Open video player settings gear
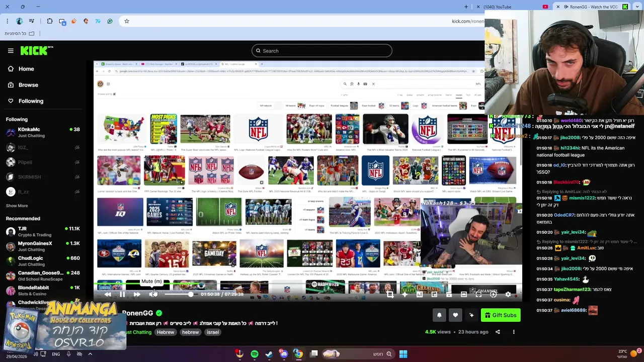The width and height of the screenshot is (644, 362). [x=508, y=295]
